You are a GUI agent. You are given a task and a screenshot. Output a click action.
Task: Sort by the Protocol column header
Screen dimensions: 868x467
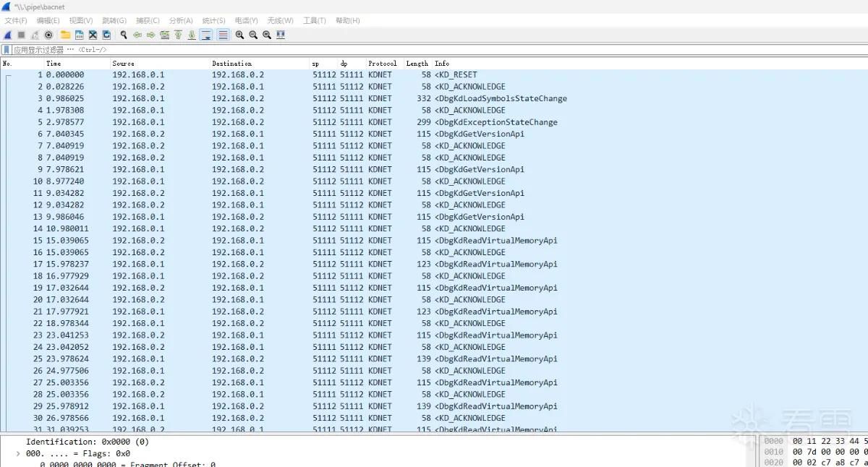pyautogui.click(x=383, y=64)
